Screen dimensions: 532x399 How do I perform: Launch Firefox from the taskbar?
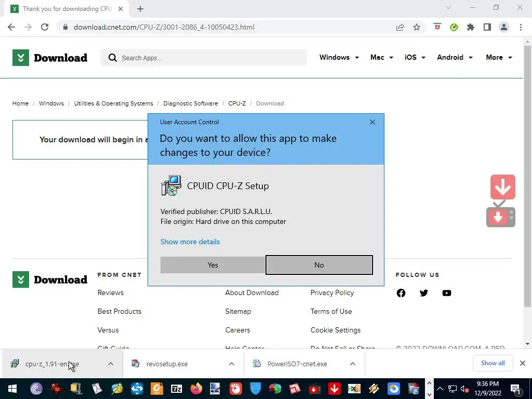pyautogui.click(x=196, y=389)
